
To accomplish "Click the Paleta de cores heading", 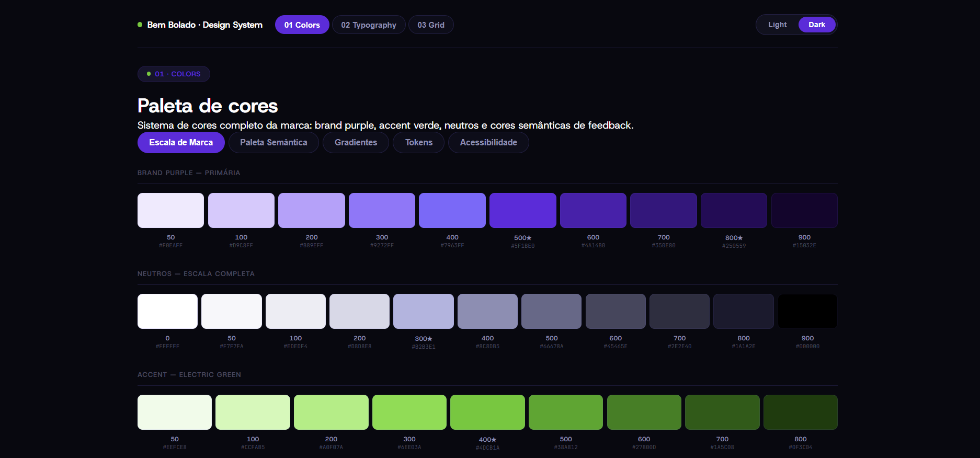I will [x=208, y=106].
